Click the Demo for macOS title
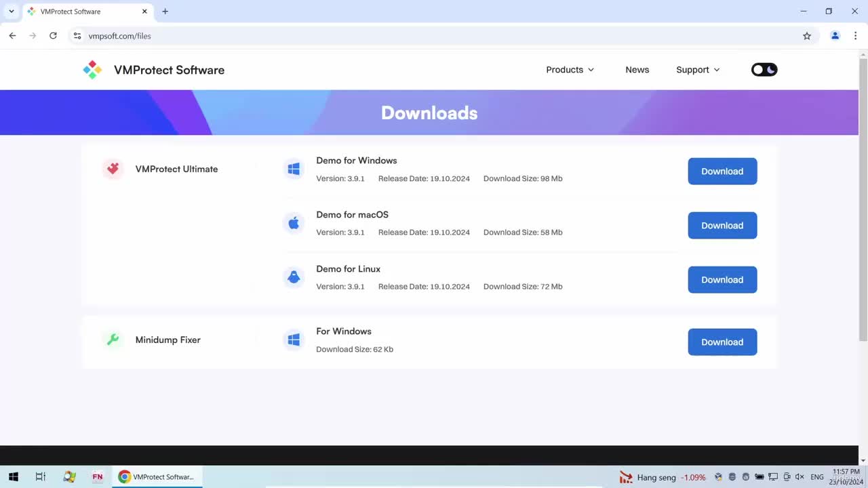This screenshot has height=488, width=868. pyautogui.click(x=352, y=215)
